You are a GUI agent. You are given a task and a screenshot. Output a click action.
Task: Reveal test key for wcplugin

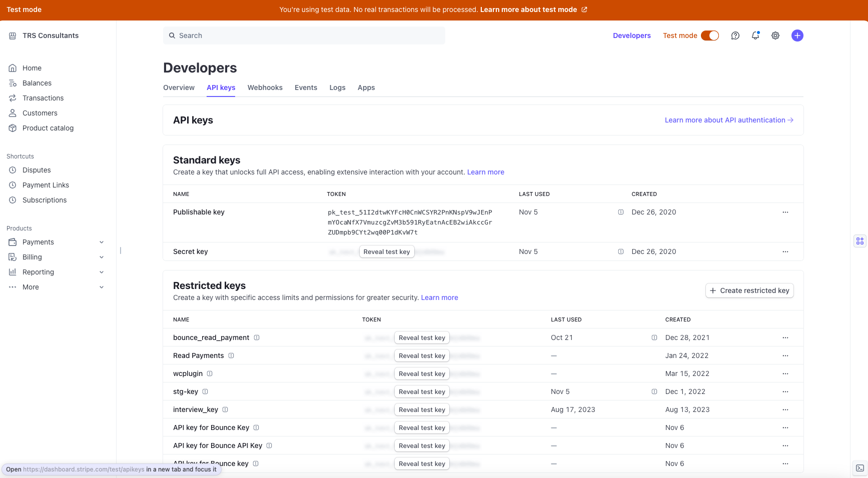[422, 373]
